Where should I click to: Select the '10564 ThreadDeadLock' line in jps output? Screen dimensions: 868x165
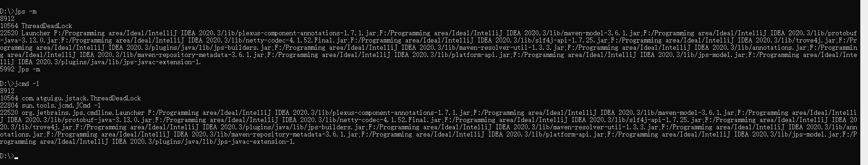pyautogui.click(x=36, y=26)
